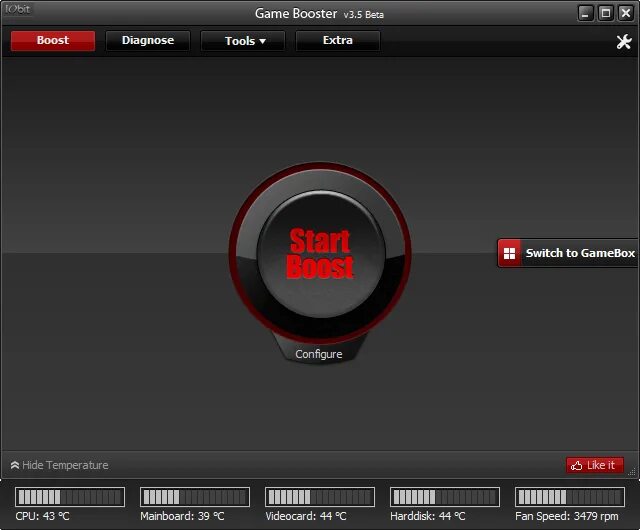This screenshot has height=530, width=640.
Task: Select the Boost tab
Action: point(53,40)
